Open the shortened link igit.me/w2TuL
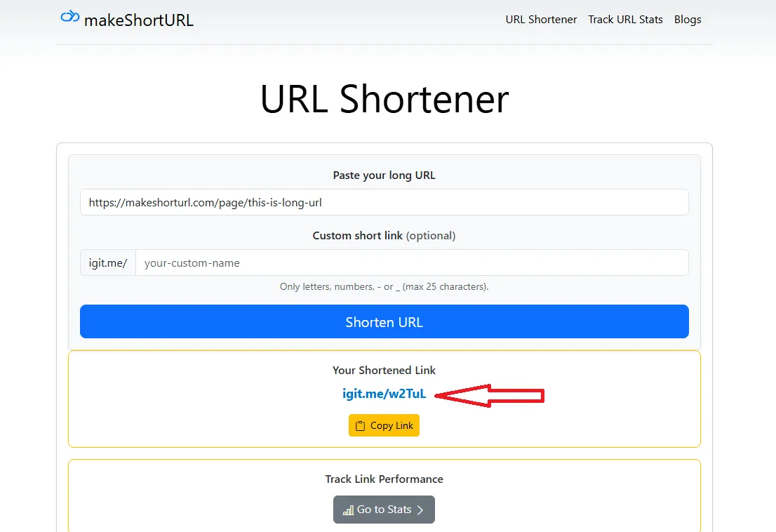The height and width of the screenshot is (532, 776). pyautogui.click(x=384, y=394)
